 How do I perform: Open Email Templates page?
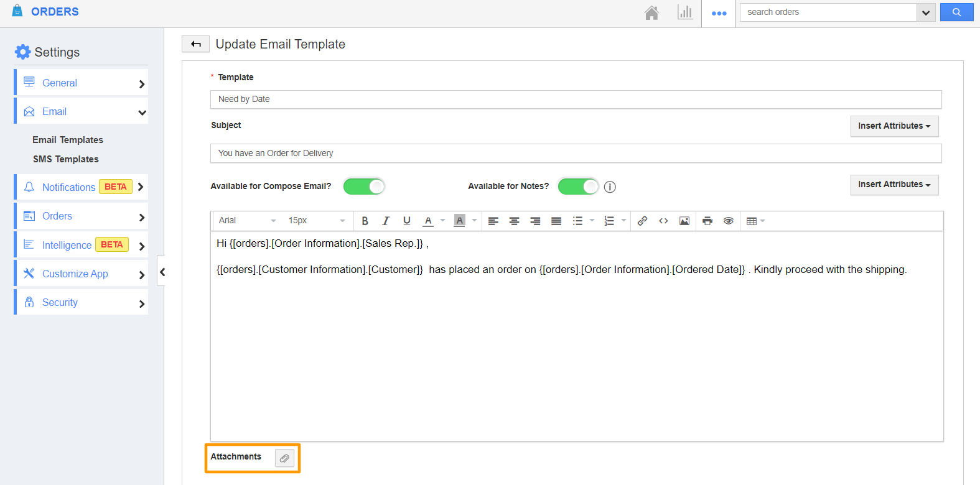pos(68,140)
